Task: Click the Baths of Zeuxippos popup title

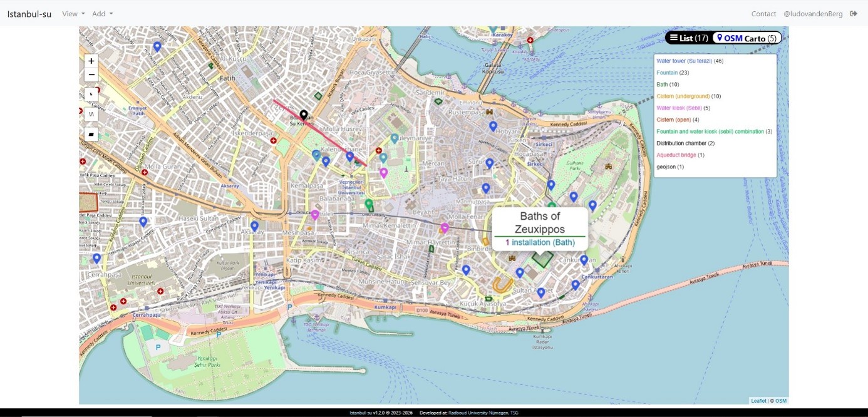Action: point(540,223)
